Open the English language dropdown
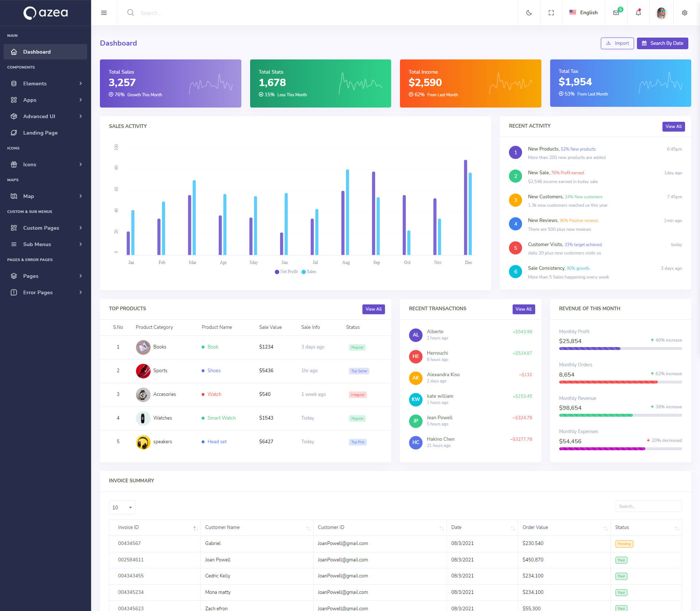 tap(584, 13)
